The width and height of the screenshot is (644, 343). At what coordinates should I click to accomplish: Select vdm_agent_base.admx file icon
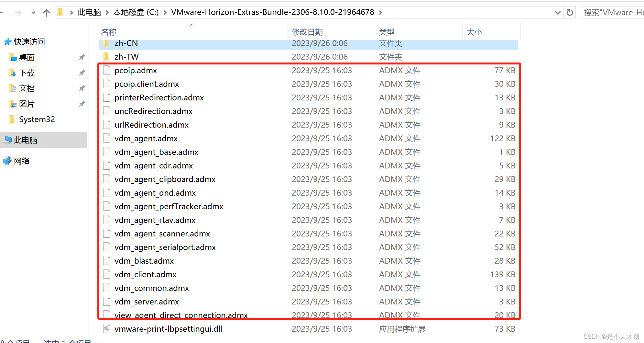click(106, 152)
